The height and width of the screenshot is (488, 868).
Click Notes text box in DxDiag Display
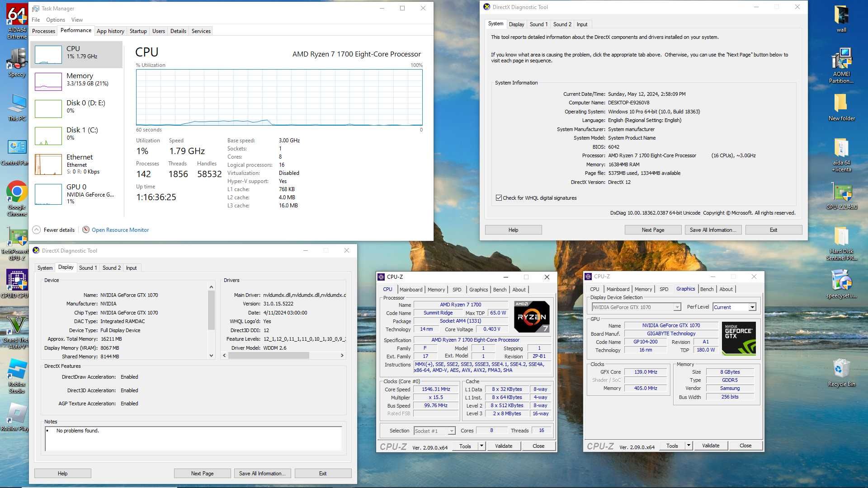pos(193,439)
